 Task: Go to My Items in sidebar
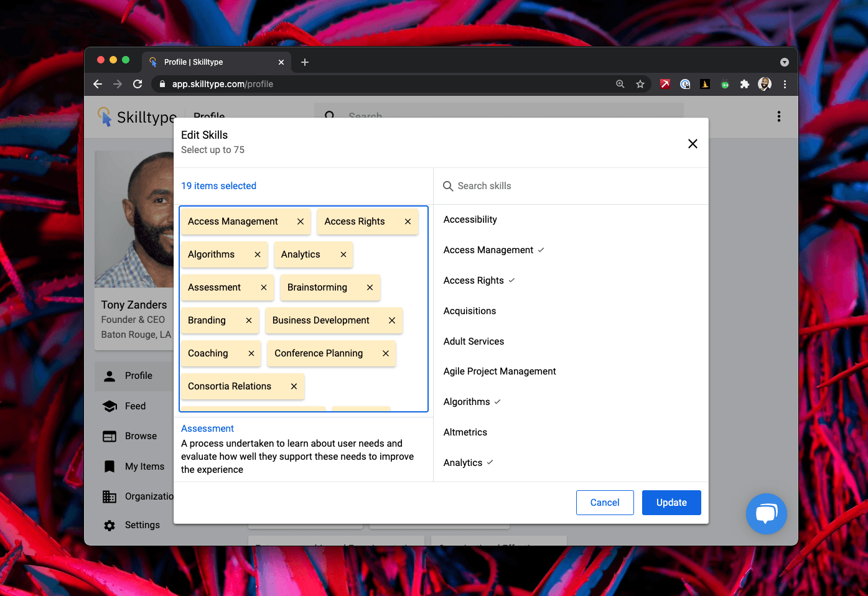144,467
